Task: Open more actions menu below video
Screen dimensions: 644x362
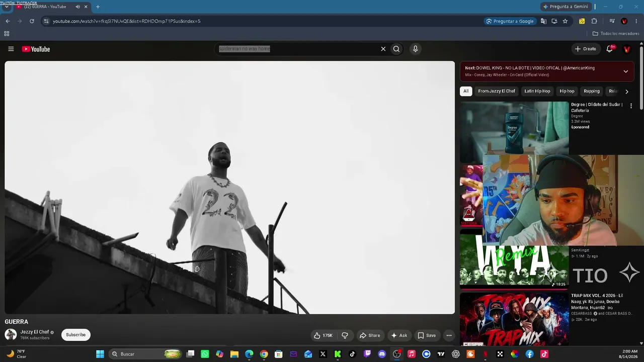Action: [x=449, y=335]
